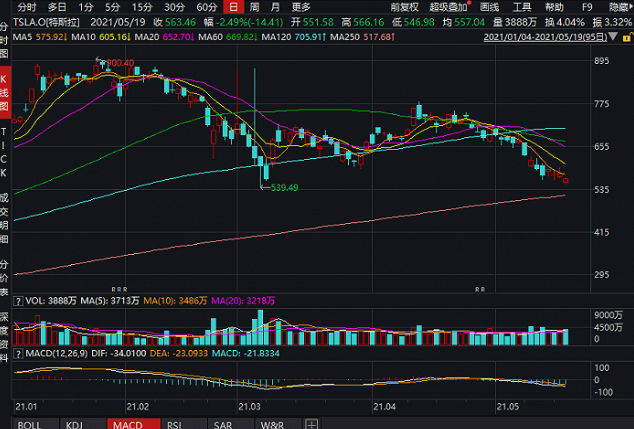Click the MACD(12,26,9) parameter label
This screenshot has height=429, width=634.
(x=56, y=354)
